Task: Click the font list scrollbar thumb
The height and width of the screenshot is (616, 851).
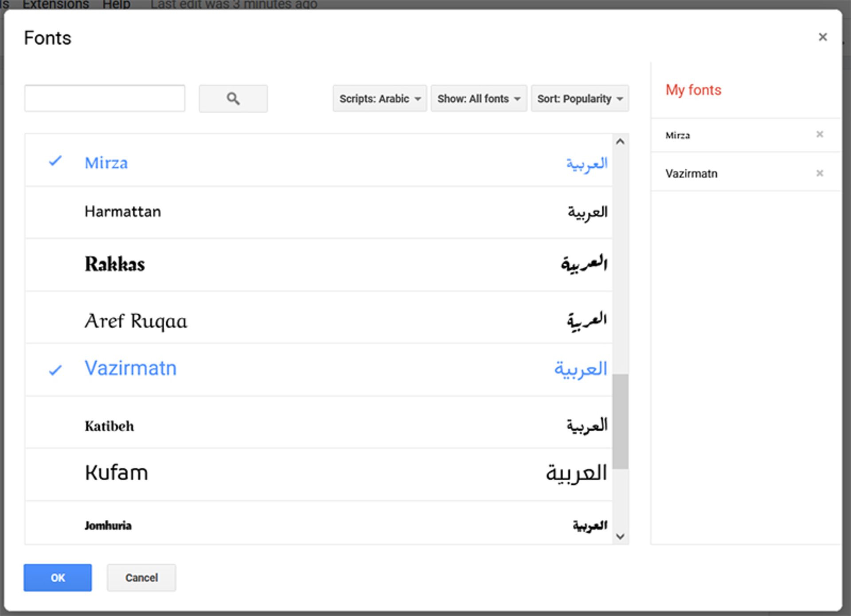Action: pyautogui.click(x=620, y=421)
